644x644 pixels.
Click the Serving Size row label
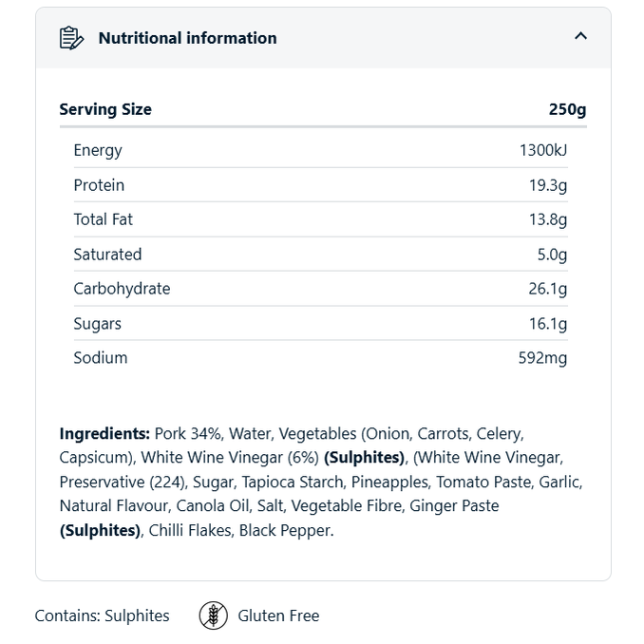105,109
